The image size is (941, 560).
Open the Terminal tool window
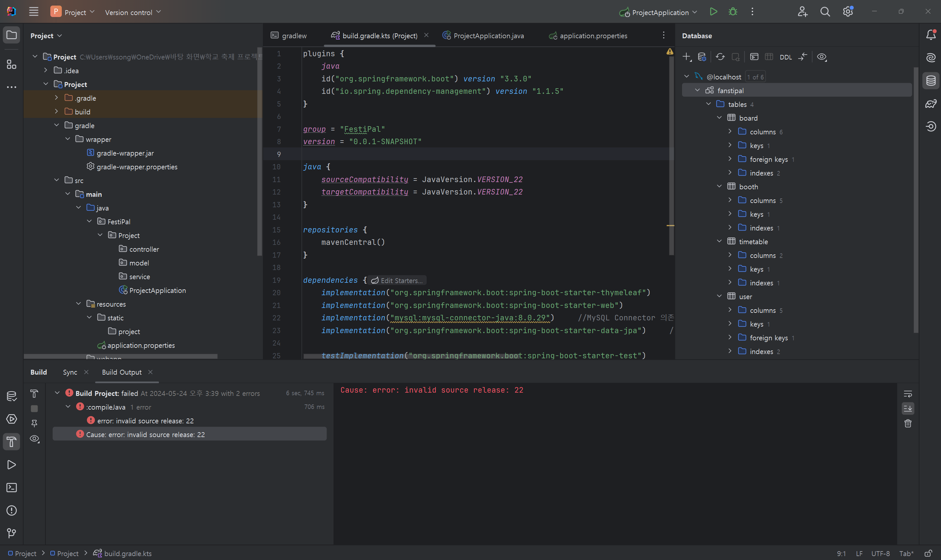[11, 487]
